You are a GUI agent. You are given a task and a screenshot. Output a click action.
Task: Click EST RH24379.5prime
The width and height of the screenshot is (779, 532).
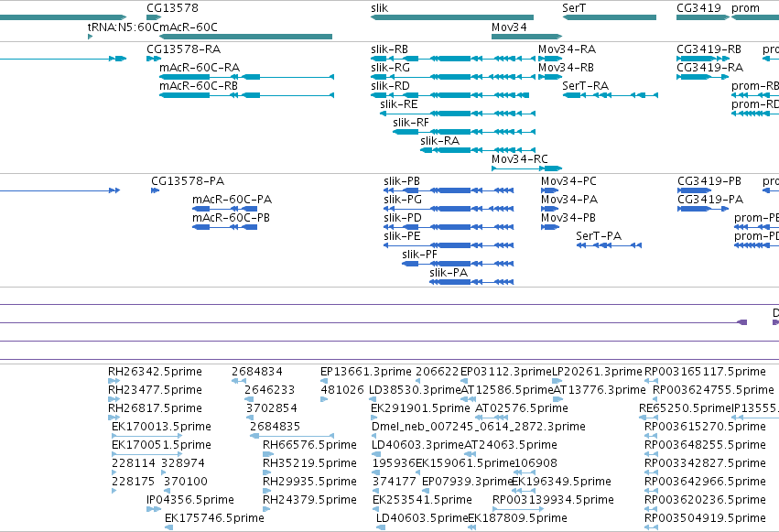pyautogui.click(x=266, y=509)
